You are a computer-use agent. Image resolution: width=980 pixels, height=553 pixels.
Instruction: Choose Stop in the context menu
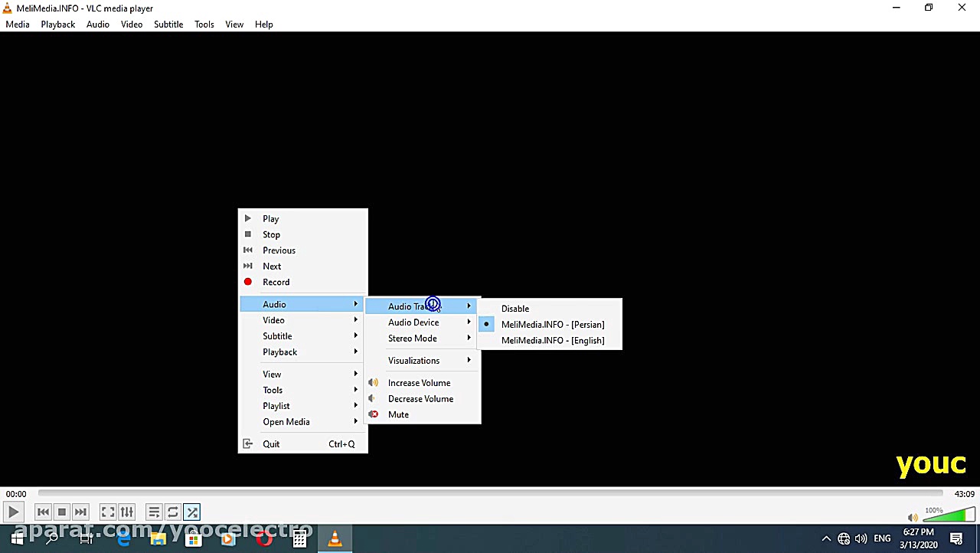[303, 235]
